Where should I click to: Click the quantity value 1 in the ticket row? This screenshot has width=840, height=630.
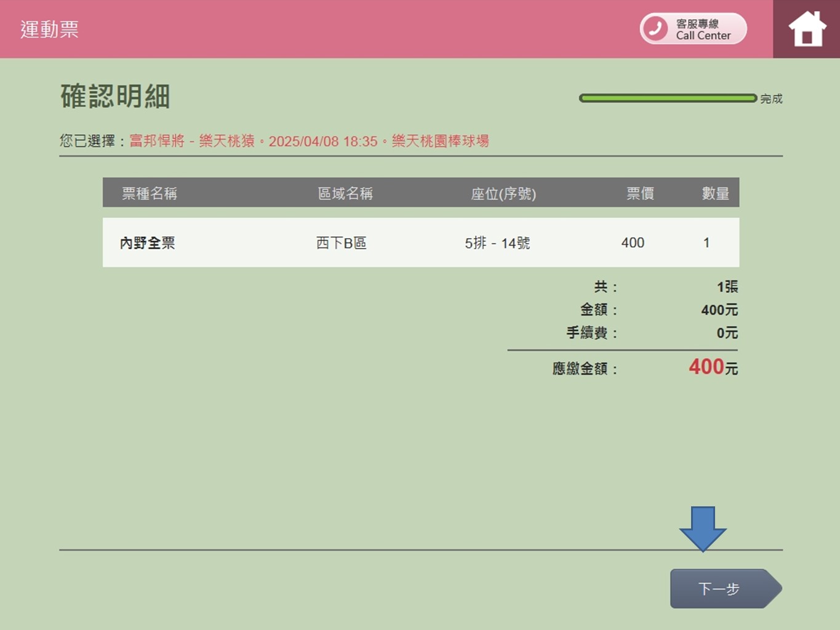click(706, 242)
